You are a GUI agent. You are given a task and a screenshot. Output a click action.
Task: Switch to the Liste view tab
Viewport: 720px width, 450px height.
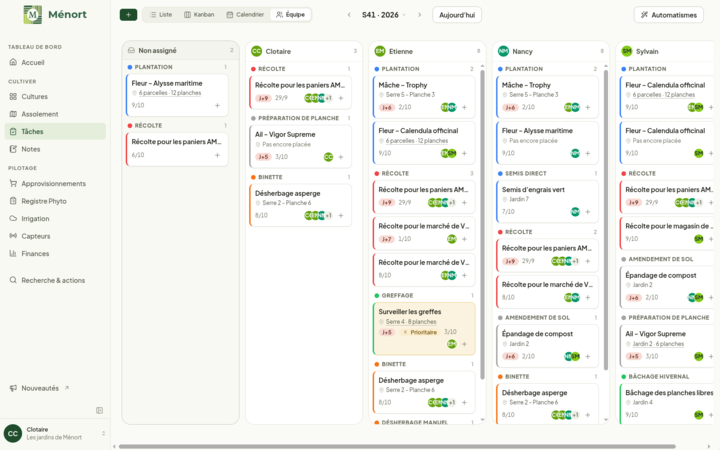tap(161, 15)
